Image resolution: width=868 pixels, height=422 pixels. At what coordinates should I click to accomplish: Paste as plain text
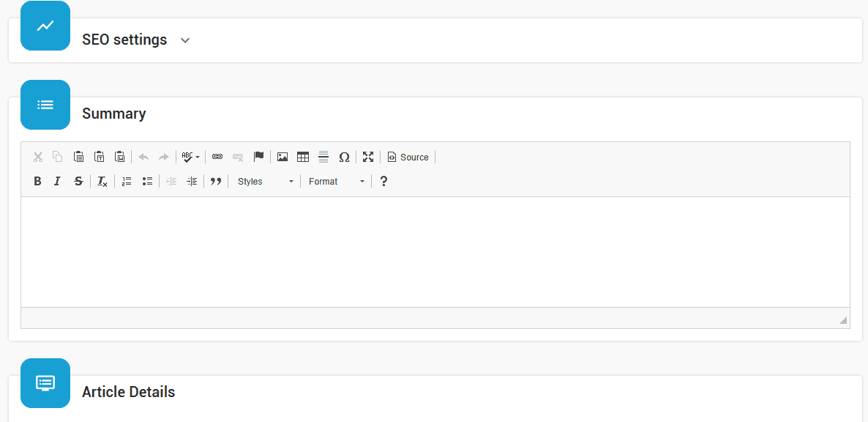(x=100, y=157)
